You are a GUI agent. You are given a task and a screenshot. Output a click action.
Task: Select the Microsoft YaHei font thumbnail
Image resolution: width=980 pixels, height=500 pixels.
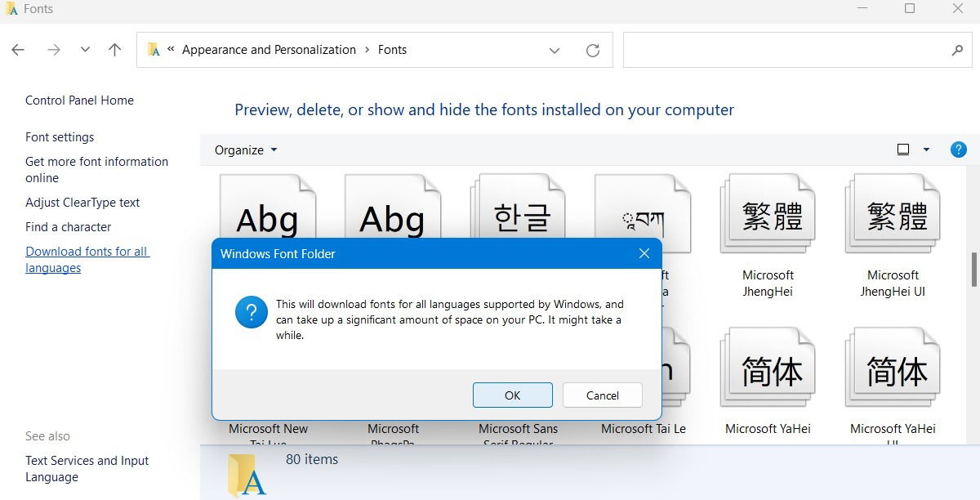(768, 368)
